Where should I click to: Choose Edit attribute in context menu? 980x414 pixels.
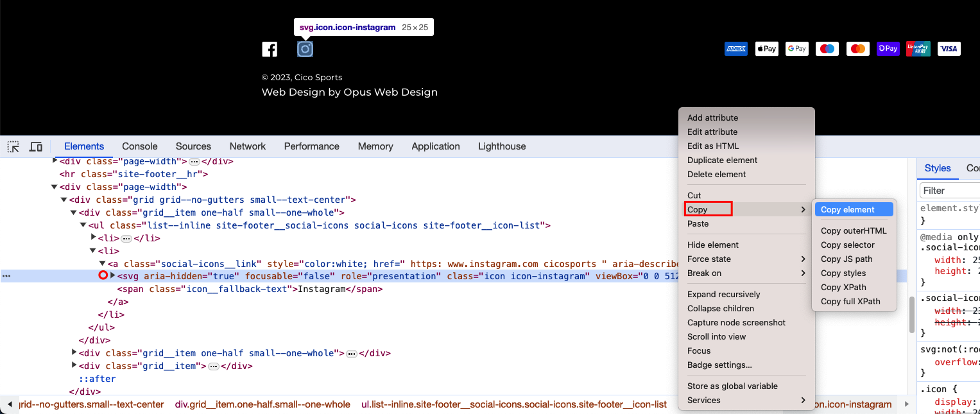pos(746,132)
